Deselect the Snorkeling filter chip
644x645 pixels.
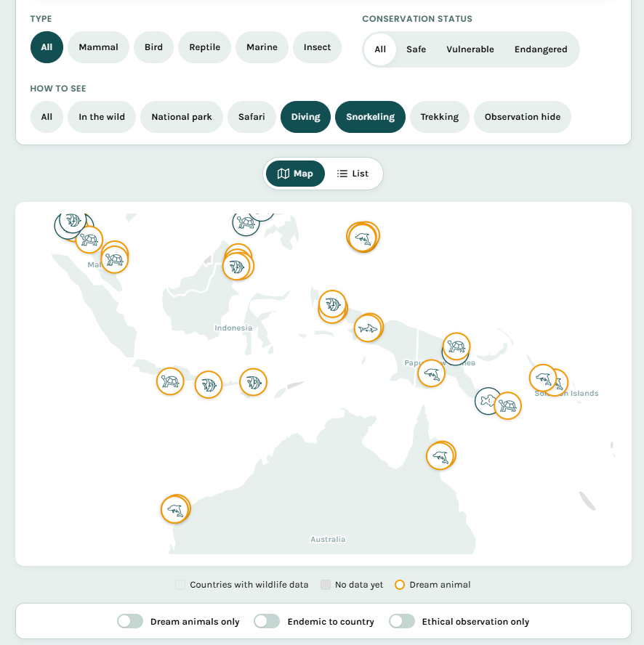click(370, 117)
